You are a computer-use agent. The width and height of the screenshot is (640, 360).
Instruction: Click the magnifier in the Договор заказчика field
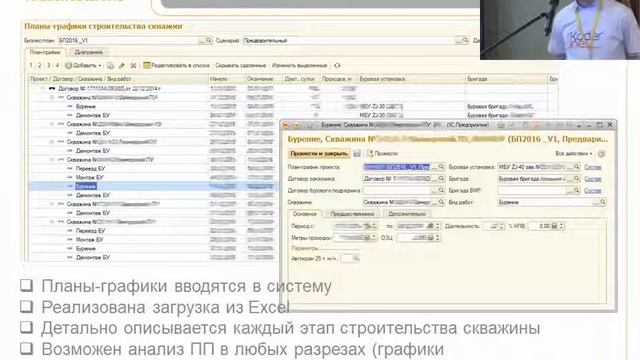441,178
